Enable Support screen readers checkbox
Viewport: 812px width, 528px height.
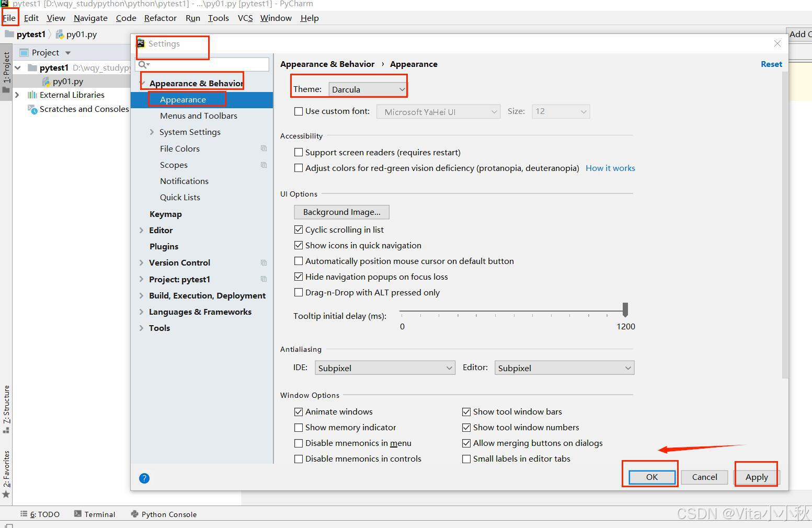pyautogui.click(x=299, y=152)
